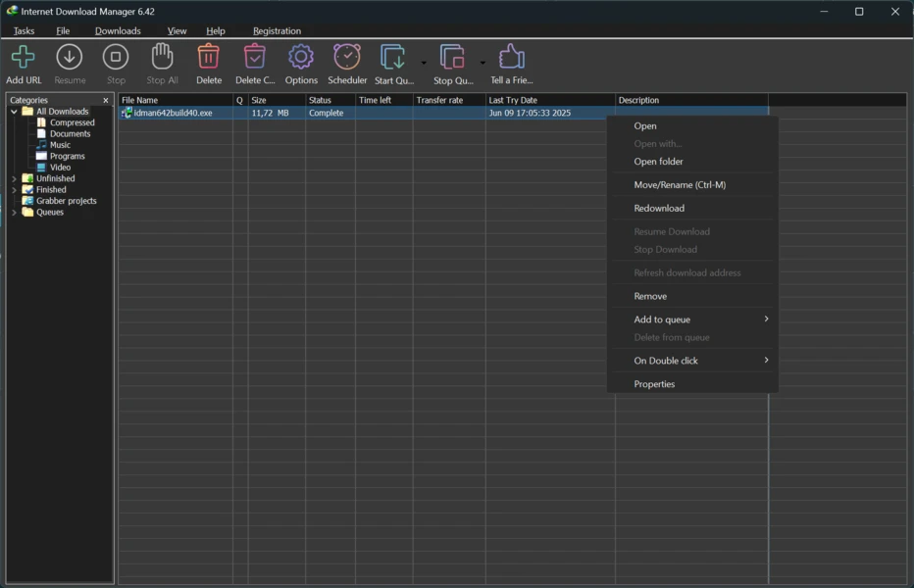Select Open folder in the context menu
The height and width of the screenshot is (588, 914).
658,162
